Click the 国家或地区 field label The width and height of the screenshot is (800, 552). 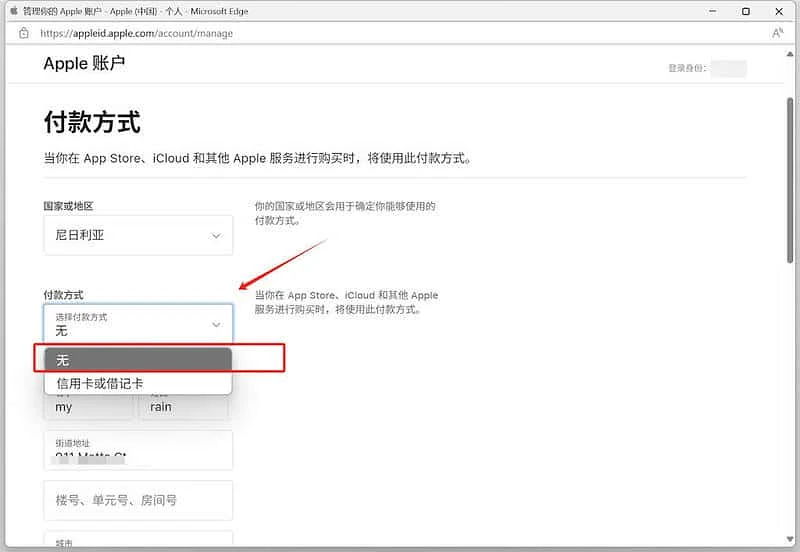[x=68, y=206]
